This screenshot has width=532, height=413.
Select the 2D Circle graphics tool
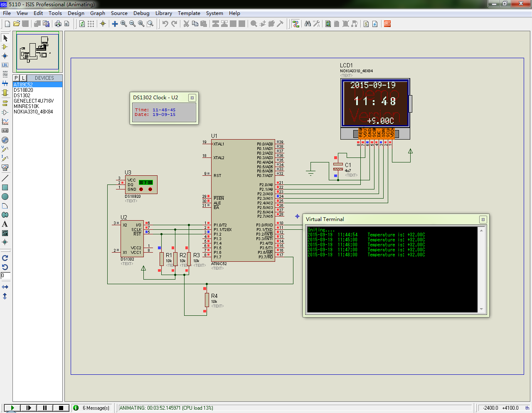pos(5,197)
